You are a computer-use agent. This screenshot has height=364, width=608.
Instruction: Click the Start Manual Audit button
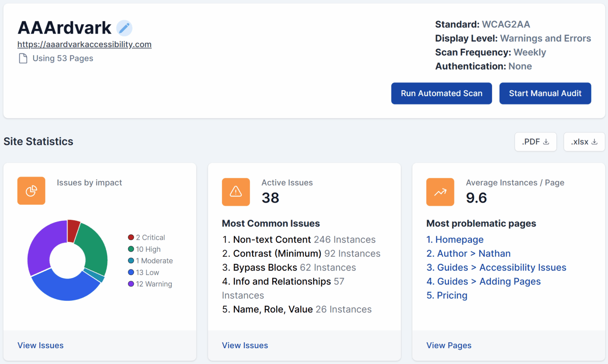pos(545,93)
